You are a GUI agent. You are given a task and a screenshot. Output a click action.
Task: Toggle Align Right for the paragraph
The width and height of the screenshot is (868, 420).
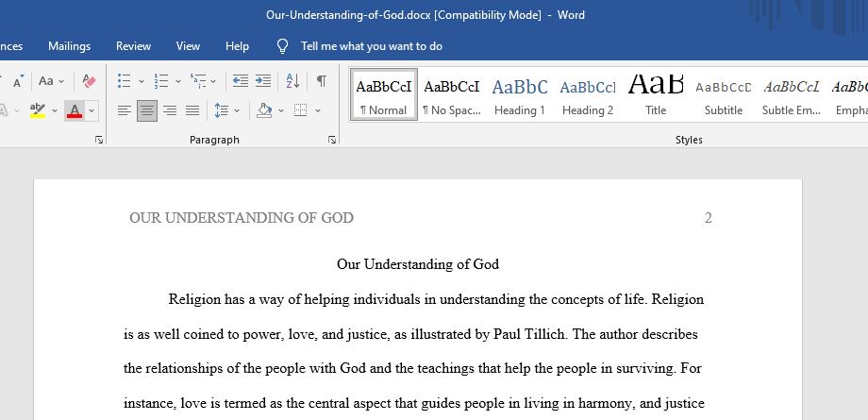(x=170, y=110)
